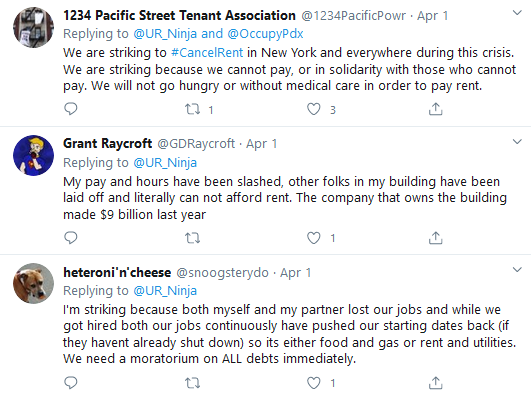Open dropdown chevron on heteroni'n'cheese tweet
Image resolution: width=531 pixels, height=399 pixels.
pyautogui.click(x=517, y=270)
